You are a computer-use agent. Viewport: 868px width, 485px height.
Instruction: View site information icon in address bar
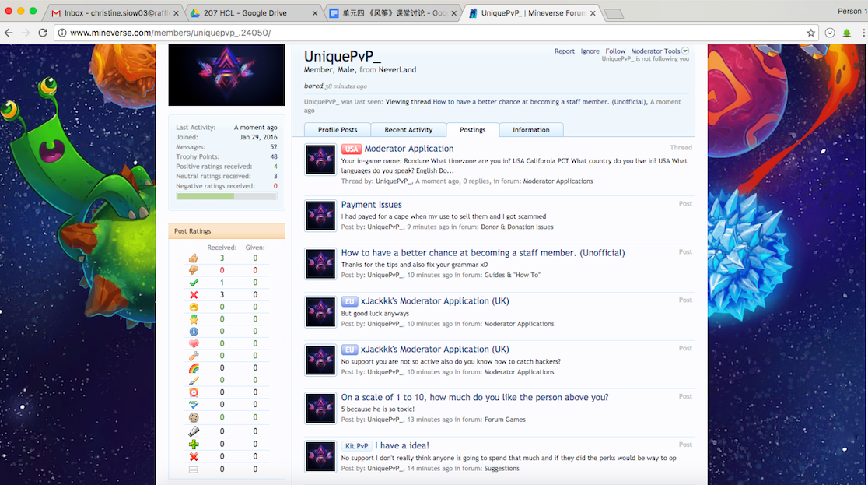62,33
